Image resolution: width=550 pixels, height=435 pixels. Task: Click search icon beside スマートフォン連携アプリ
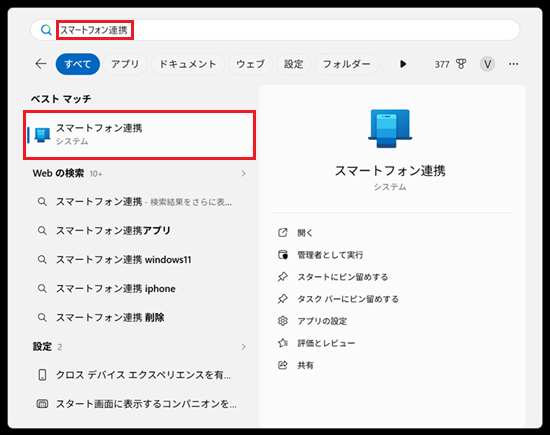tap(42, 230)
